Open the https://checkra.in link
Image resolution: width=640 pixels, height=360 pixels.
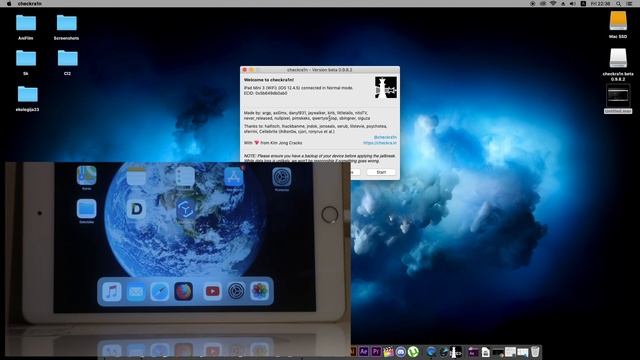click(x=380, y=143)
